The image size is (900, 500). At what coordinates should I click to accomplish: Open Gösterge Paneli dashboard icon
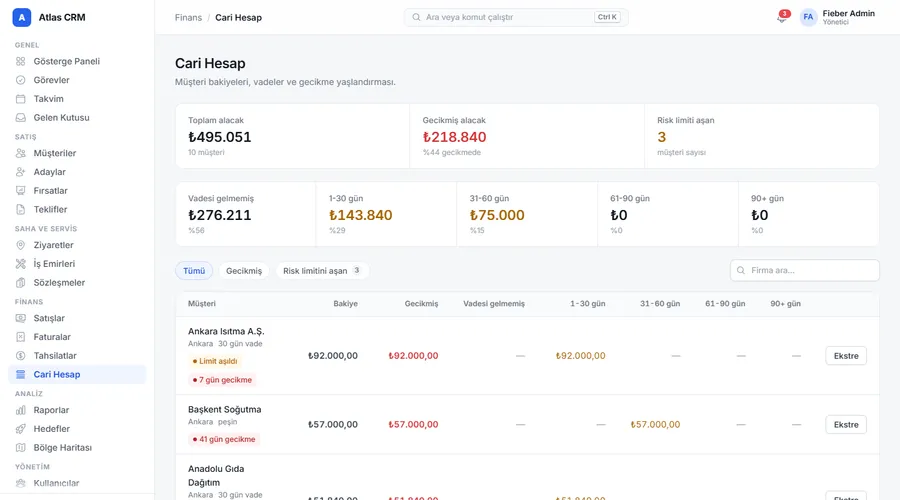click(21, 61)
